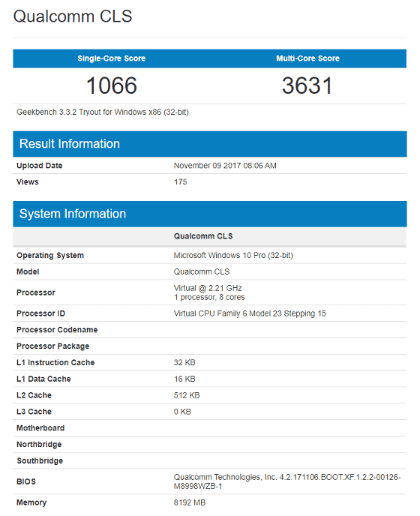The width and height of the screenshot is (420, 516).
Task: Click the Qualcomm CLS page title
Action: (73, 16)
